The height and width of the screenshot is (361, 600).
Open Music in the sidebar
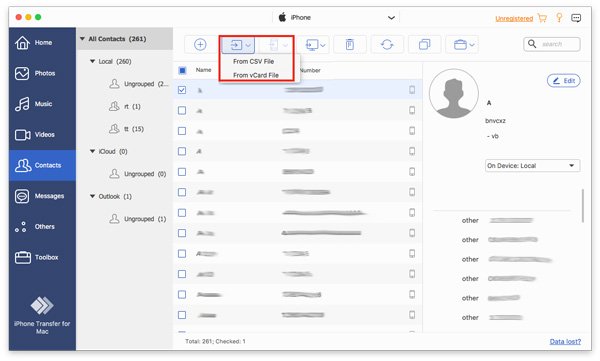pyautogui.click(x=42, y=104)
